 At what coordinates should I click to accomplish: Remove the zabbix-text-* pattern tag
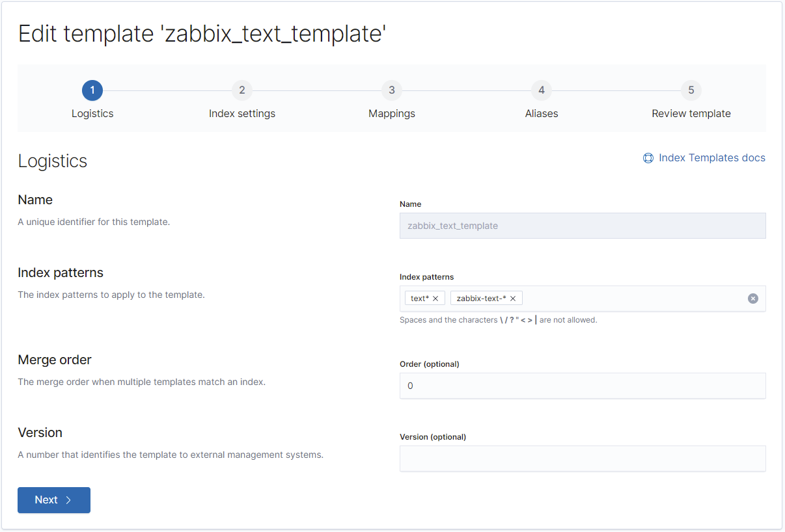513,299
